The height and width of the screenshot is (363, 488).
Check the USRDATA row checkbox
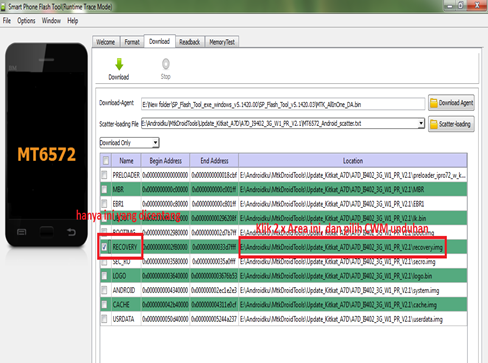pyautogui.click(x=104, y=319)
